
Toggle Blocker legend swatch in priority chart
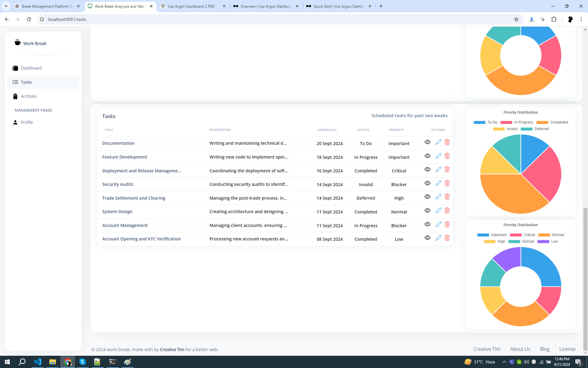544,235
